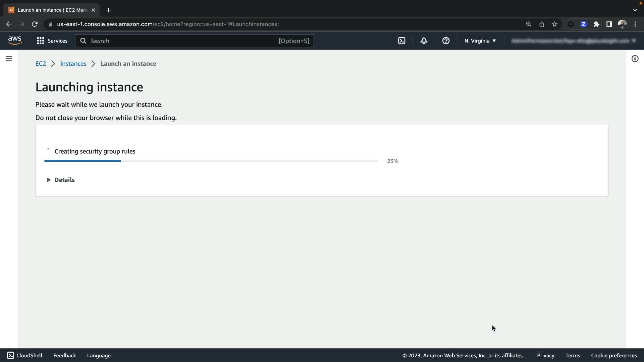The width and height of the screenshot is (644, 362).
Task: Open Cookie preferences in the footer
Action: point(613,355)
